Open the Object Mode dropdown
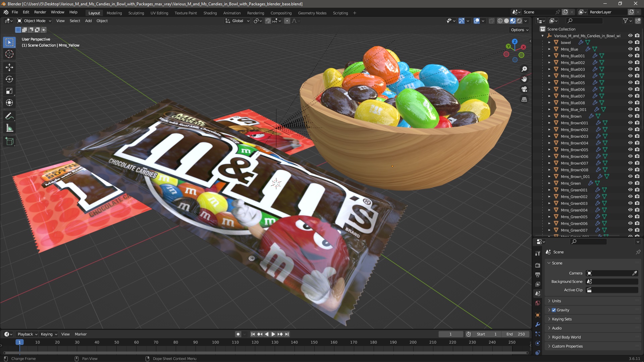Viewport: 644px width, 362px height. coord(34,21)
